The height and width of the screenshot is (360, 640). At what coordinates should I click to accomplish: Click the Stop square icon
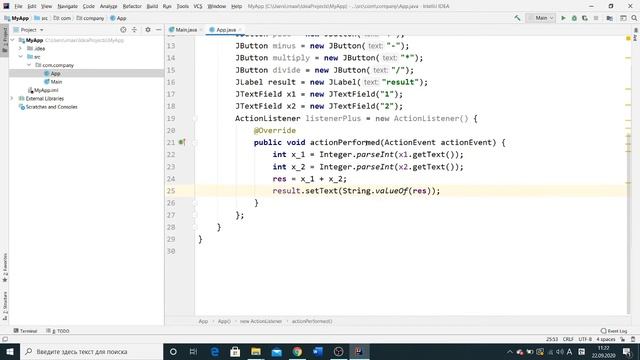pyautogui.click(x=596, y=18)
